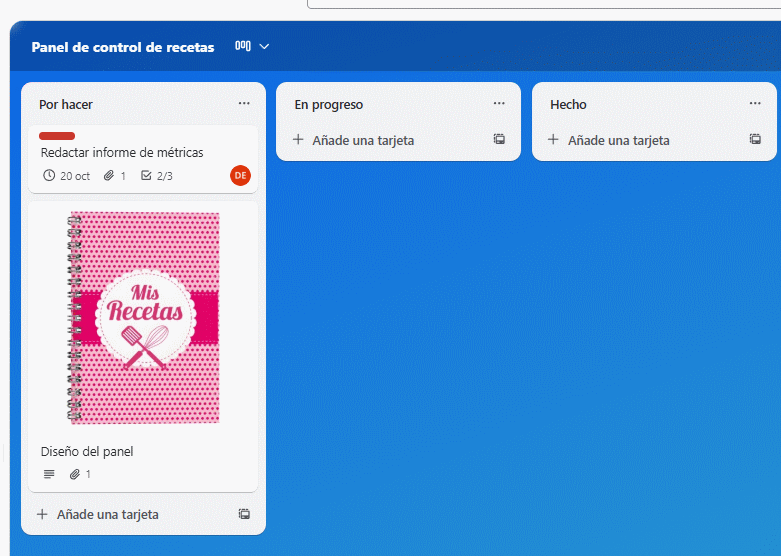The image size is (781, 556).
Task: Open the Hecho list actions menu
Action: coord(755,104)
